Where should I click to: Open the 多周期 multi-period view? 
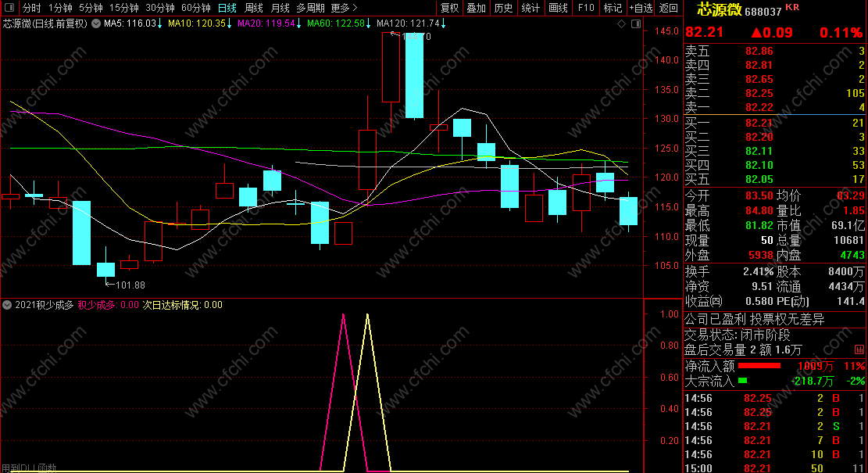point(310,8)
